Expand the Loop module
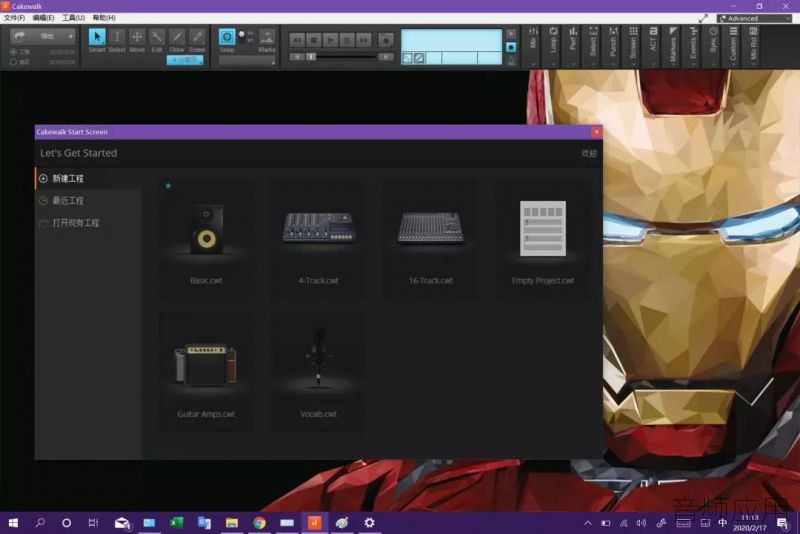 [x=553, y=46]
